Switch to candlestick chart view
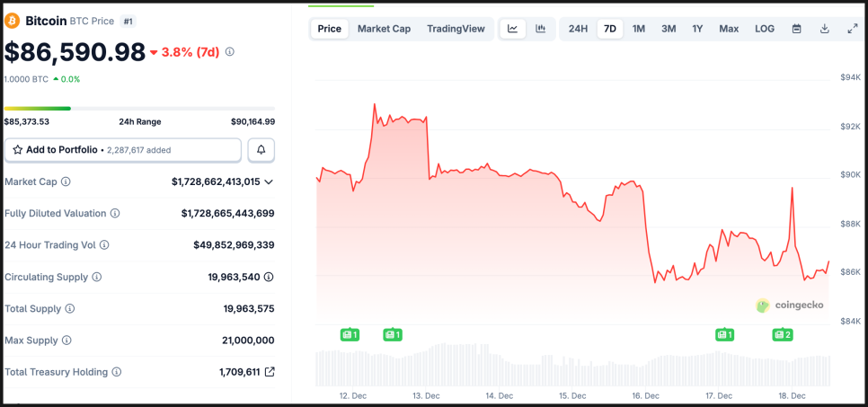The width and height of the screenshot is (868, 407). [541, 29]
